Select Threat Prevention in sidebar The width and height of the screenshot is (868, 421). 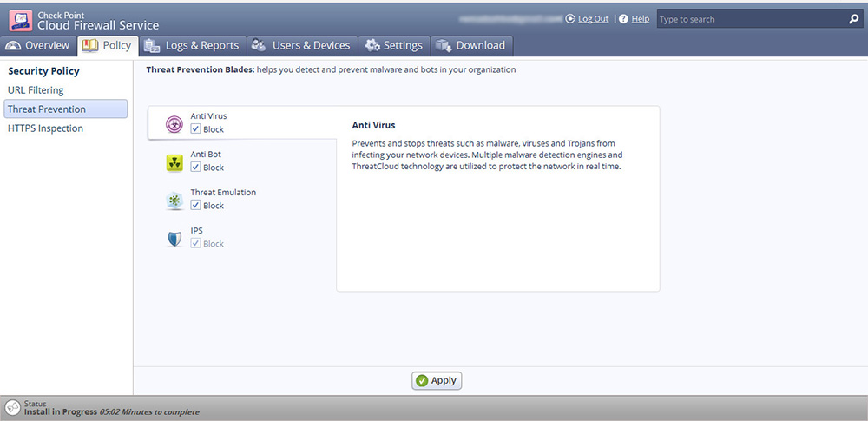(66, 109)
